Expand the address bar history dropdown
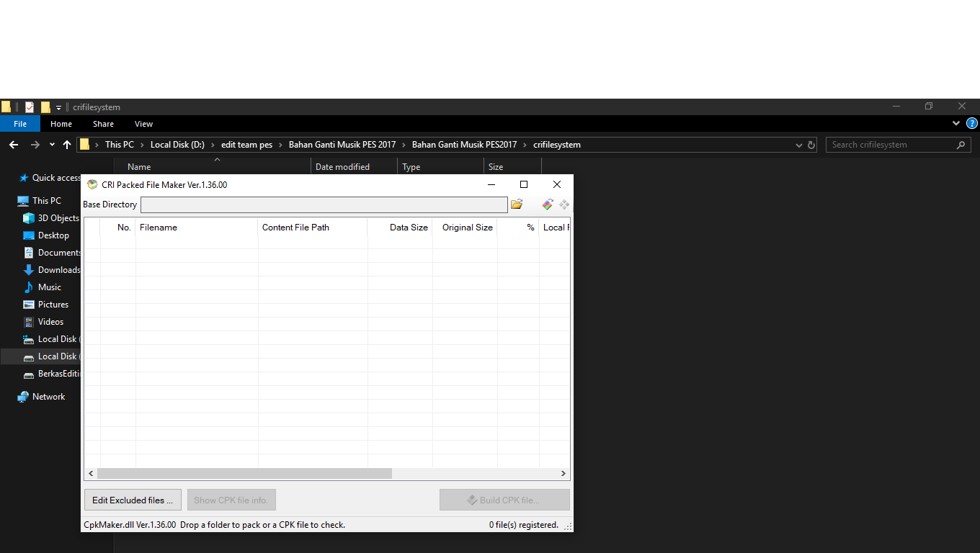 pos(798,145)
